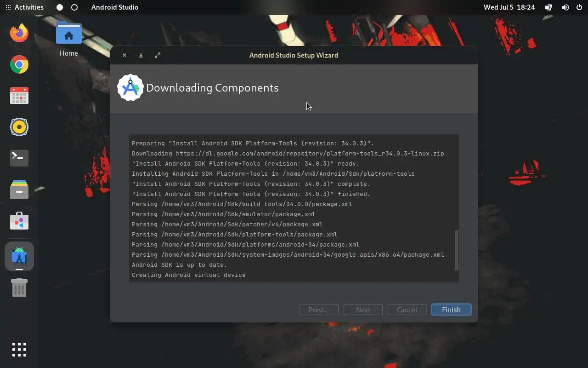Viewport: 588px width, 368px height.
Task: Click the log area vertical scrollbar
Action: point(456,251)
